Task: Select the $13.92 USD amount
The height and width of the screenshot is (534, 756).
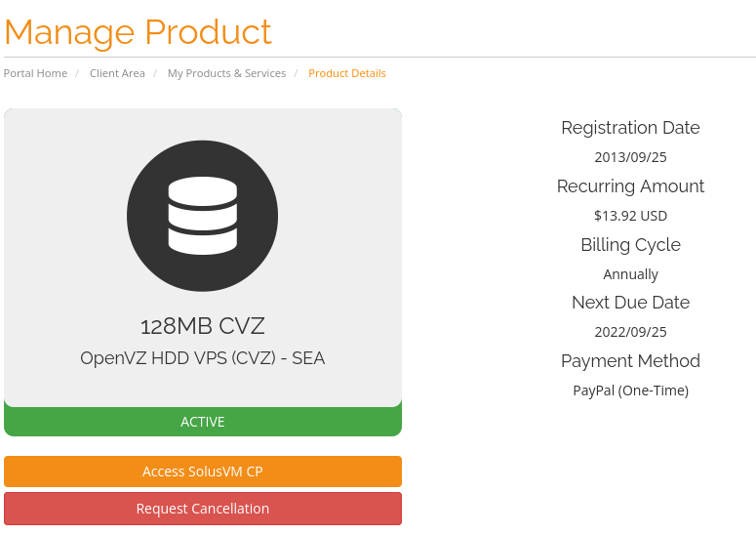Action: pos(630,216)
